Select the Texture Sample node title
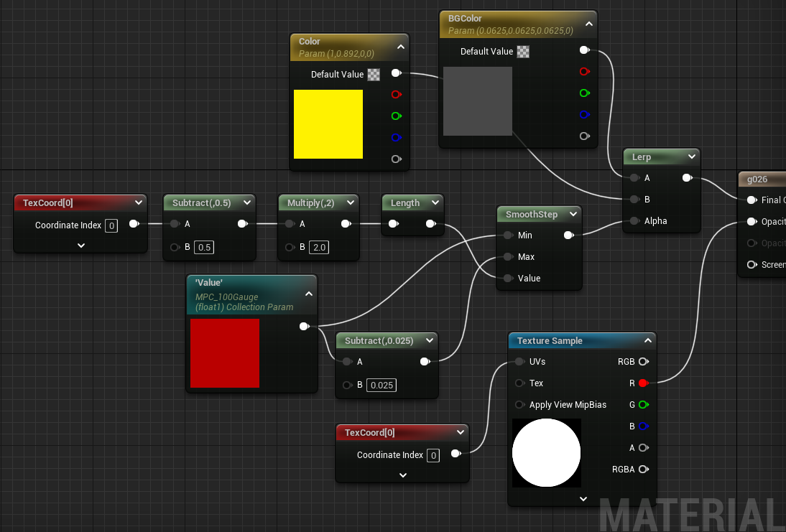786x532 pixels. (x=550, y=340)
